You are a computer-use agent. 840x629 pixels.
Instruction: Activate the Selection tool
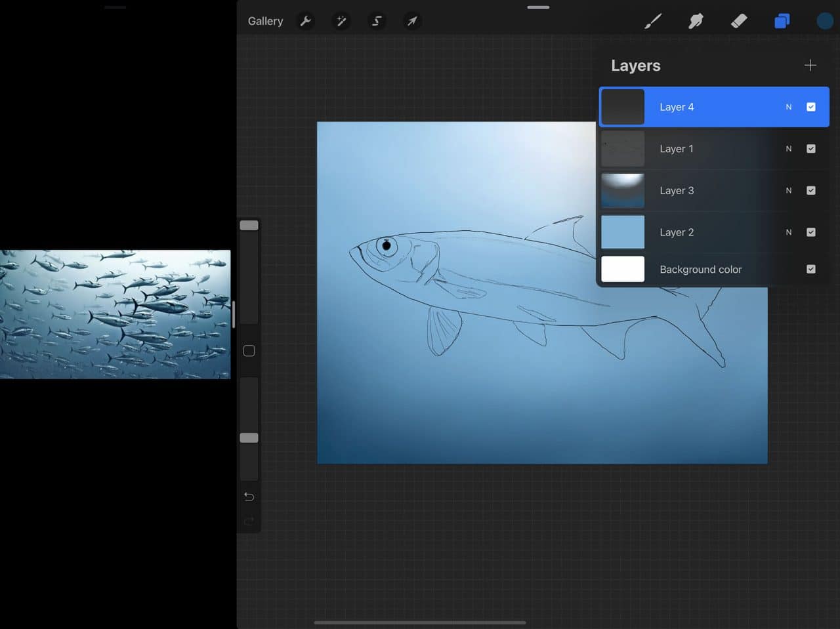pyautogui.click(x=376, y=21)
